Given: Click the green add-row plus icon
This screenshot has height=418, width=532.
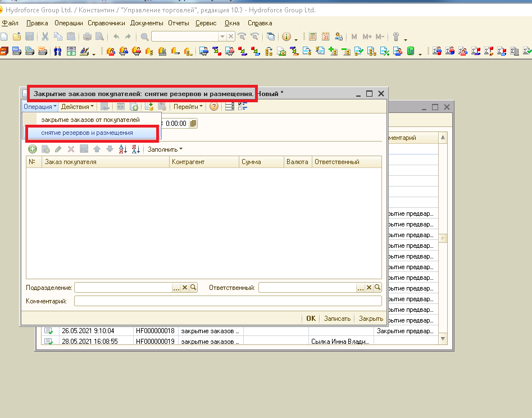Looking at the screenshot, I should click(32, 149).
